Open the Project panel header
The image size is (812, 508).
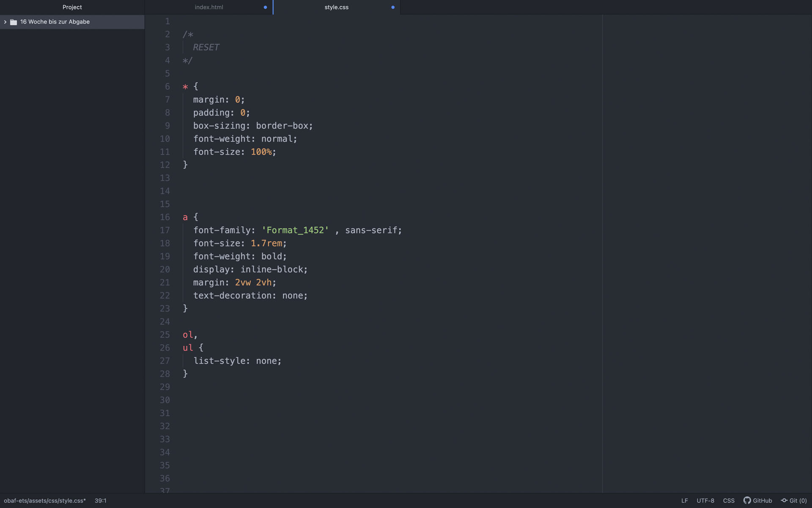click(x=72, y=7)
